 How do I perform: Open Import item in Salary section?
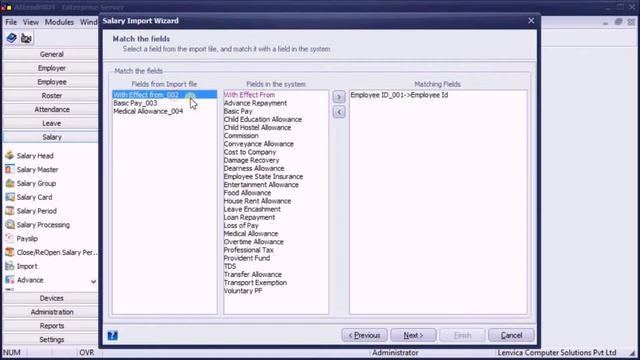[x=27, y=266]
